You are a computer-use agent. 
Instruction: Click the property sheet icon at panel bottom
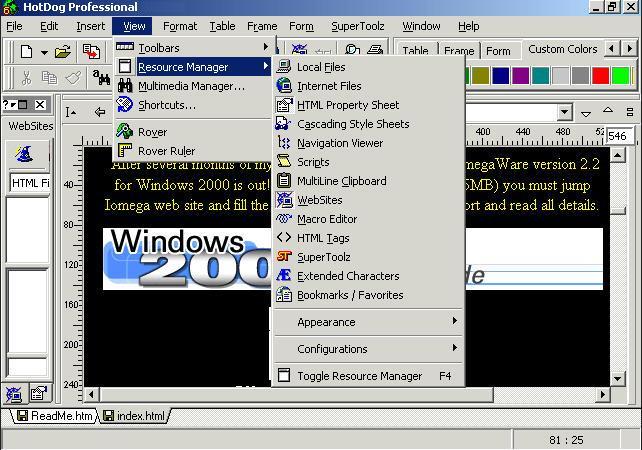39,394
